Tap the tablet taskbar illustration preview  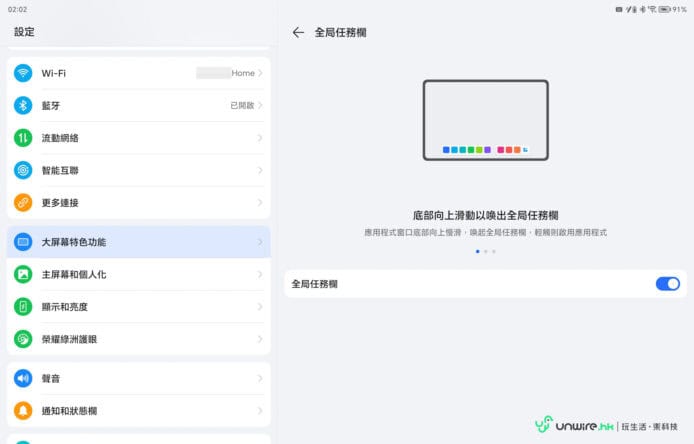point(485,121)
